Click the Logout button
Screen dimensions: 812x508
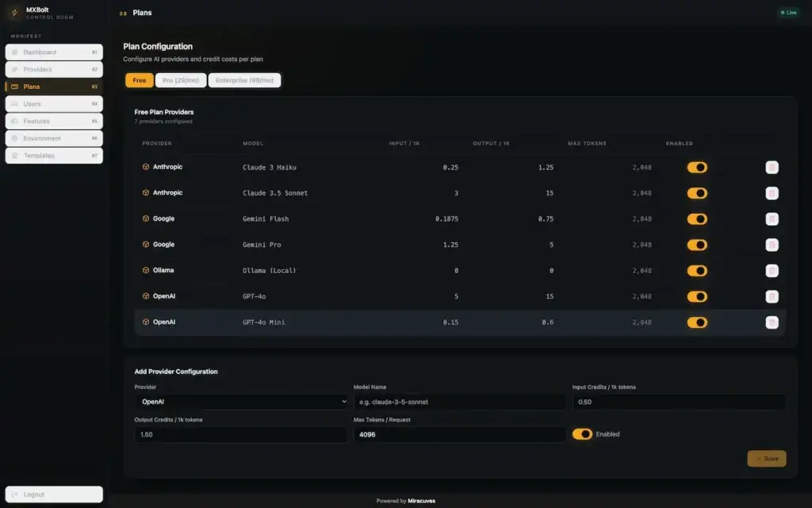tap(54, 495)
